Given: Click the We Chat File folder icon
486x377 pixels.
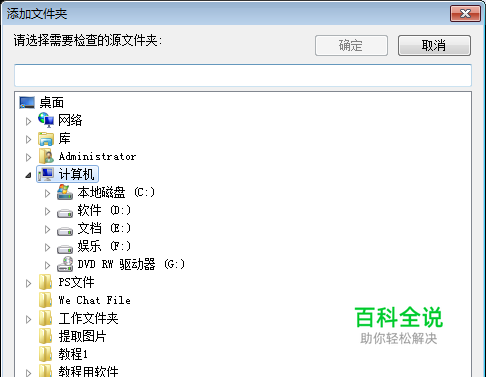Looking at the screenshot, I should (x=45, y=300).
